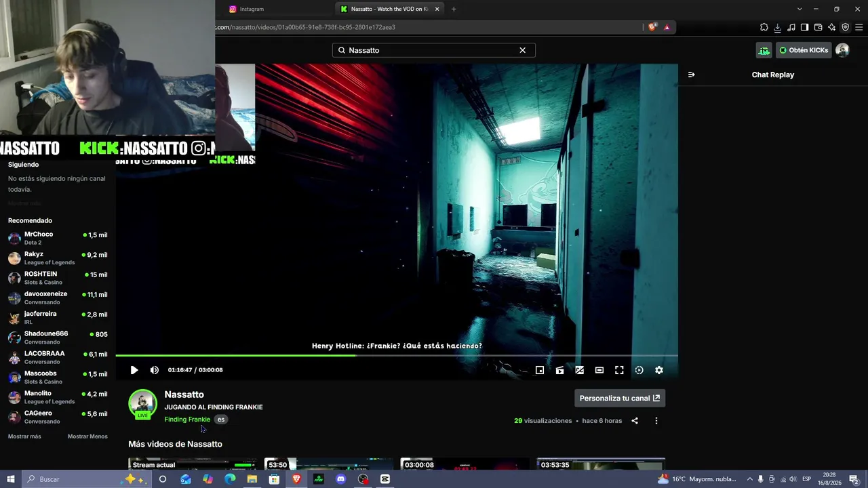Show hidden system tray icons
868x488 pixels.
[749, 479]
